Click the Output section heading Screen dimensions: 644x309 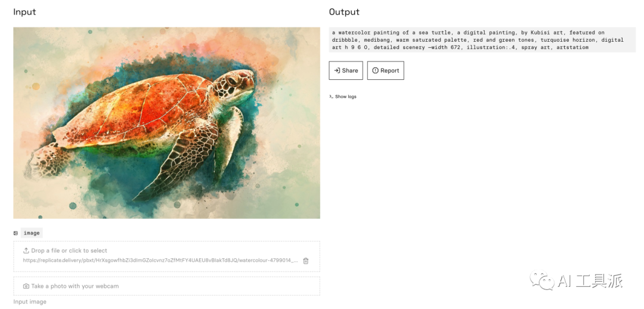click(344, 12)
